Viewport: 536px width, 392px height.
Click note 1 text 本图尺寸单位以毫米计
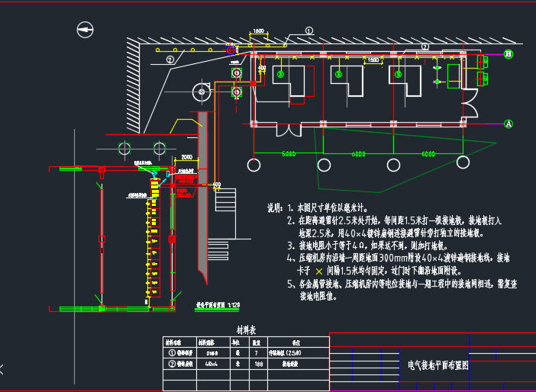(x=333, y=208)
